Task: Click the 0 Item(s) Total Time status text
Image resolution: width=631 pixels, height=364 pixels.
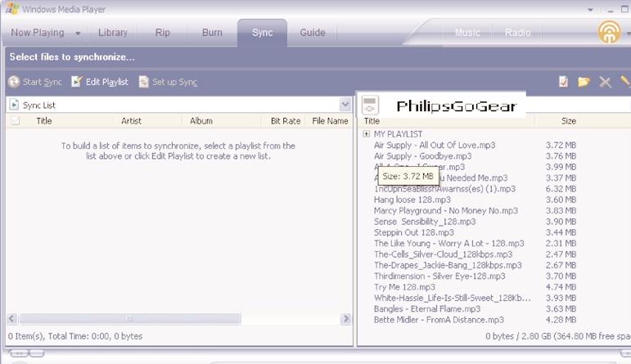Action: 75,336
